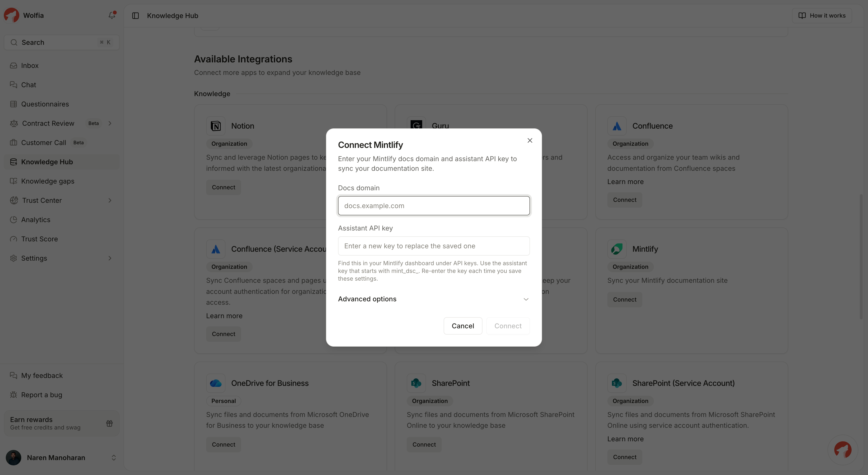Toggle the sidebar panel icon

136,15
